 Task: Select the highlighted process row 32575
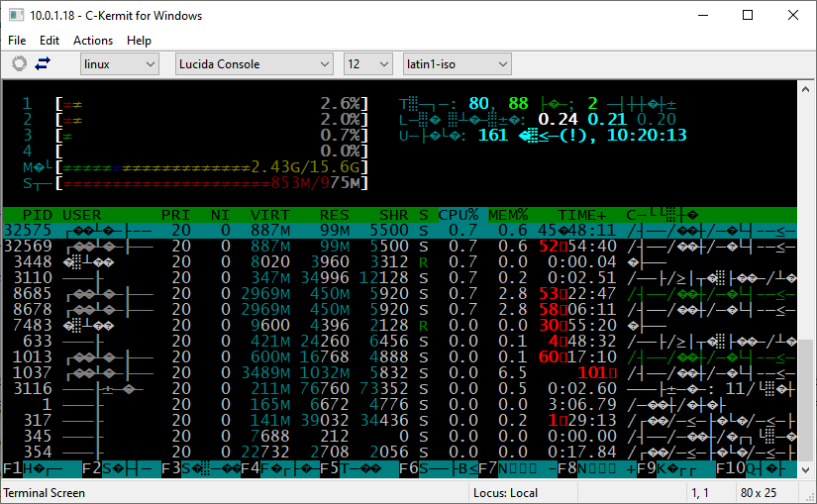400,231
